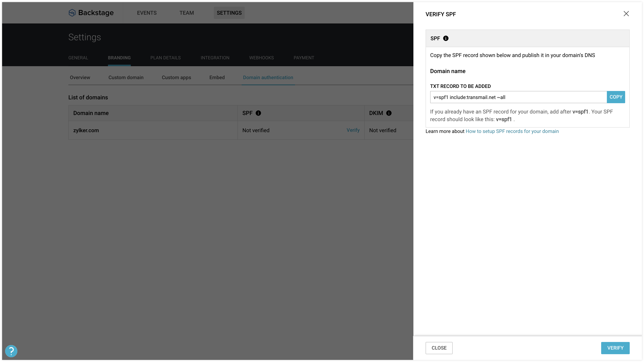Open the help question mark bubble
This screenshot has height=362, width=644.
11,351
